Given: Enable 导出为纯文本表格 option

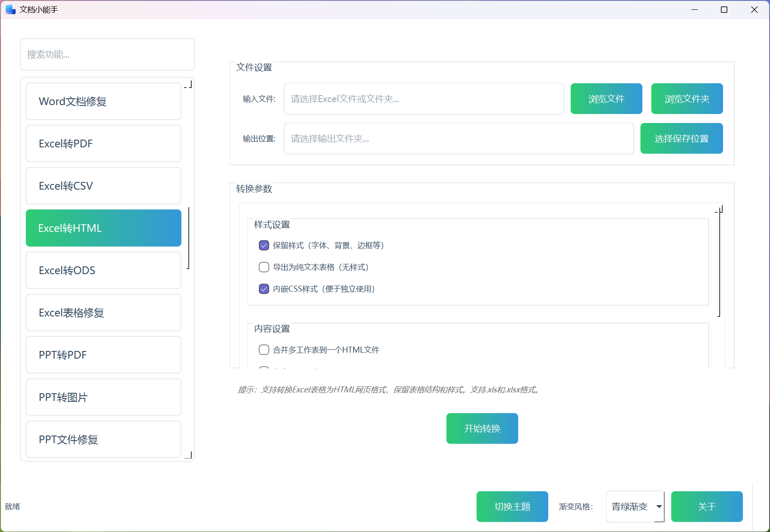Looking at the screenshot, I should pyautogui.click(x=264, y=267).
